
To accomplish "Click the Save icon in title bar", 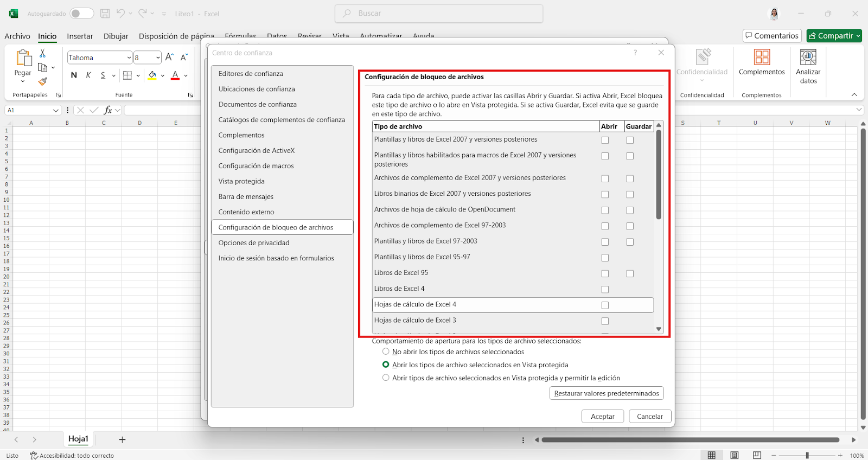I will (105, 14).
